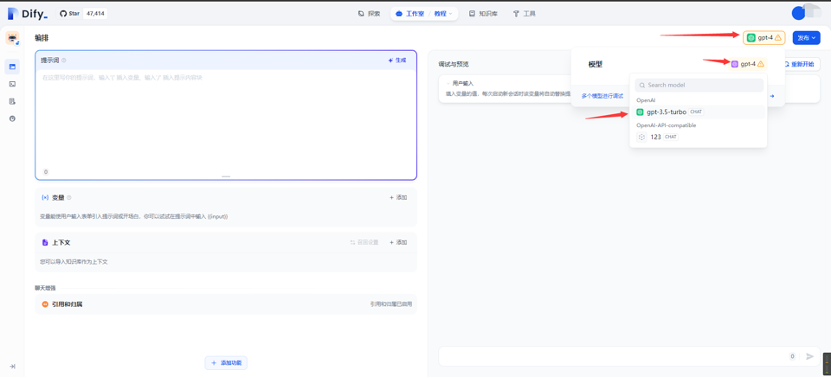The height and width of the screenshot is (378, 832).
Task: Click the gpt-4 dropdown in 模型 panel
Action: click(x=748, y=64)
